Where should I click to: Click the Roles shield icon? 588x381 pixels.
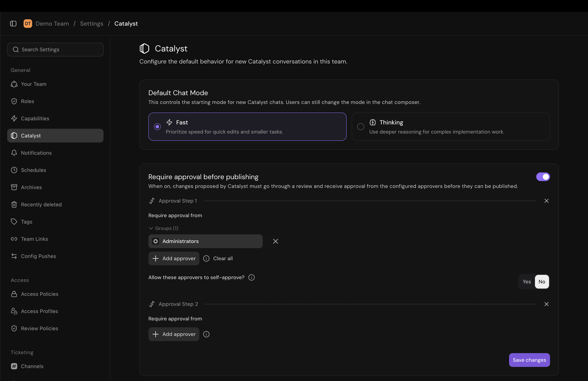[14, 101]
